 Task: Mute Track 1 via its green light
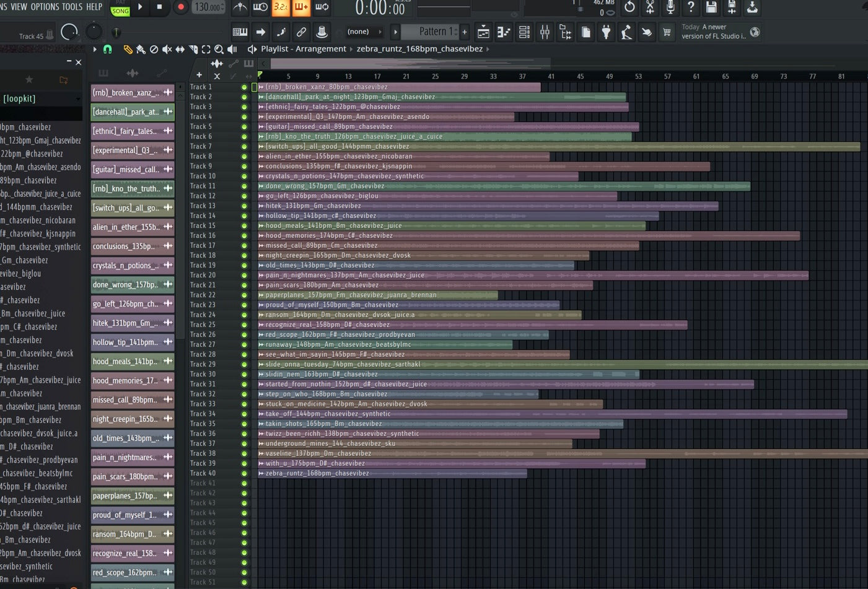click(244, 87)
